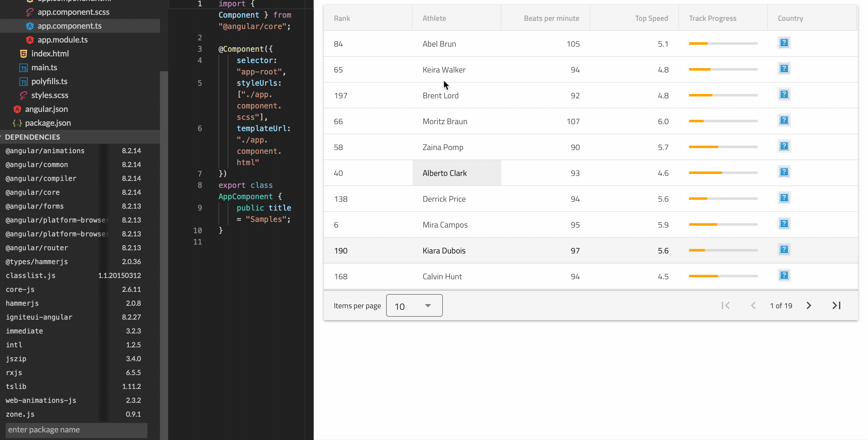Viewport: 868px width, 440px height.
Task: Click the classlist.js version 1.1.20150312
Action: tap(119, 276)
